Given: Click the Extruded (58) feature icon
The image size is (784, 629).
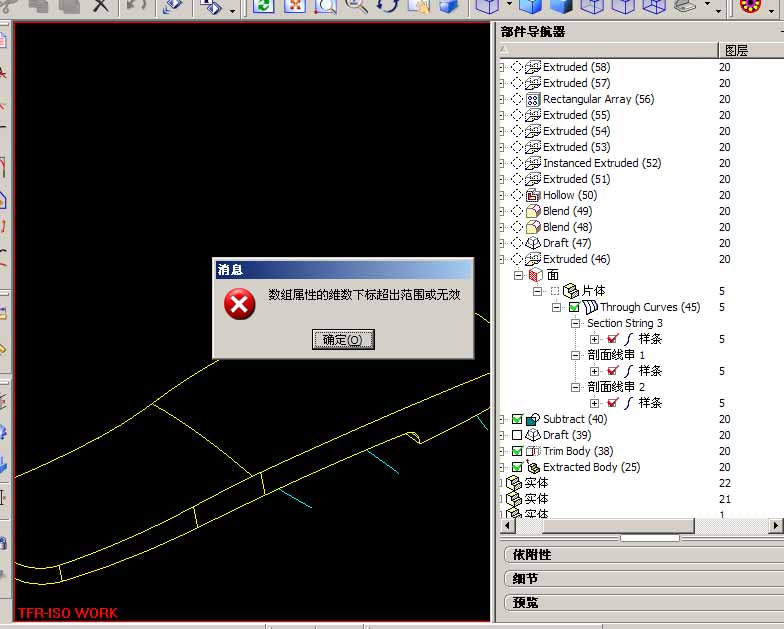Looking at the screenshot, I should [532, 68].
